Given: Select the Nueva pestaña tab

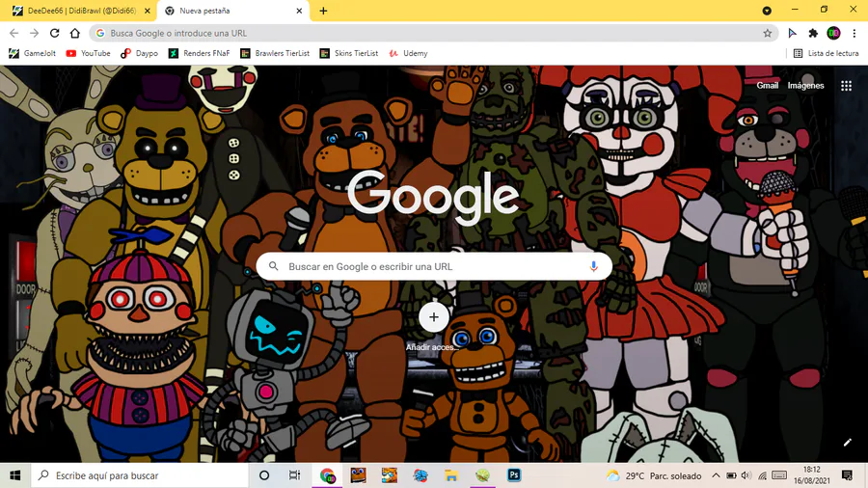Looking at the screenshot, I should coord(233,11).
